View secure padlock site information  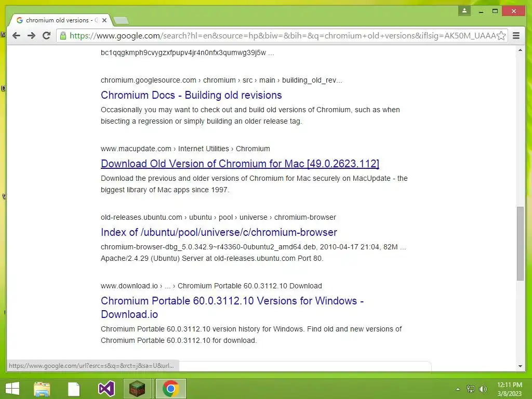click(63, 36)
